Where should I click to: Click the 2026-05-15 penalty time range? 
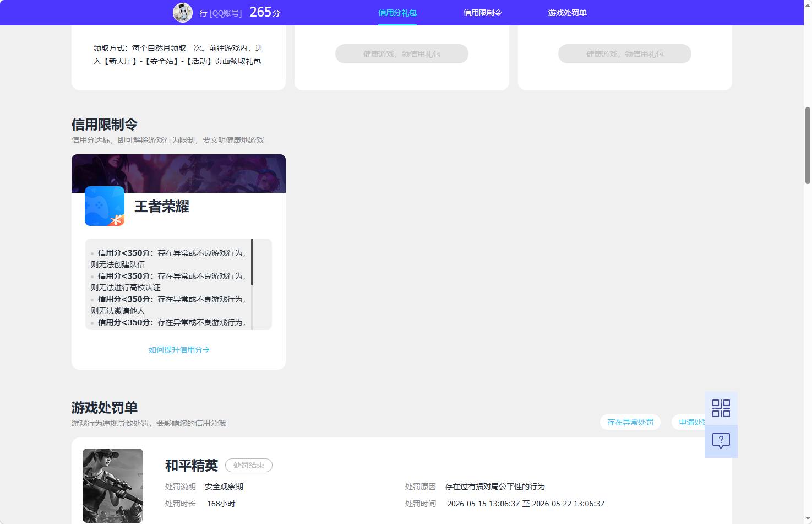[526, 504]
